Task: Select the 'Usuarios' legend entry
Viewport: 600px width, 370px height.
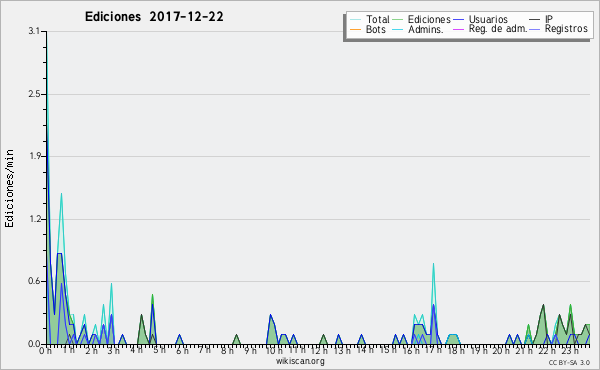Action: click(488, 19)
